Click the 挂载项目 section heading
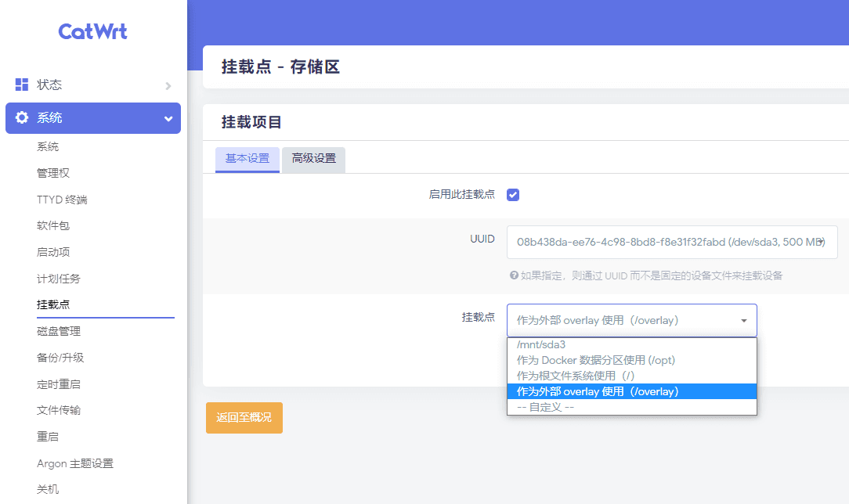Viewport: 849px width, 504px height. [x=251, y=122]
